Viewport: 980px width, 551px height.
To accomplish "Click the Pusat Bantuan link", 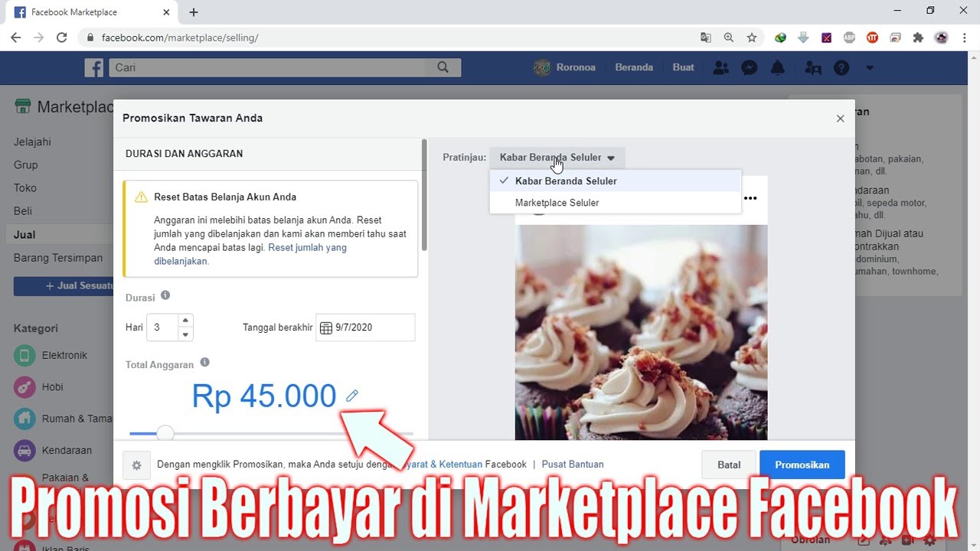I will pos(573,465).
